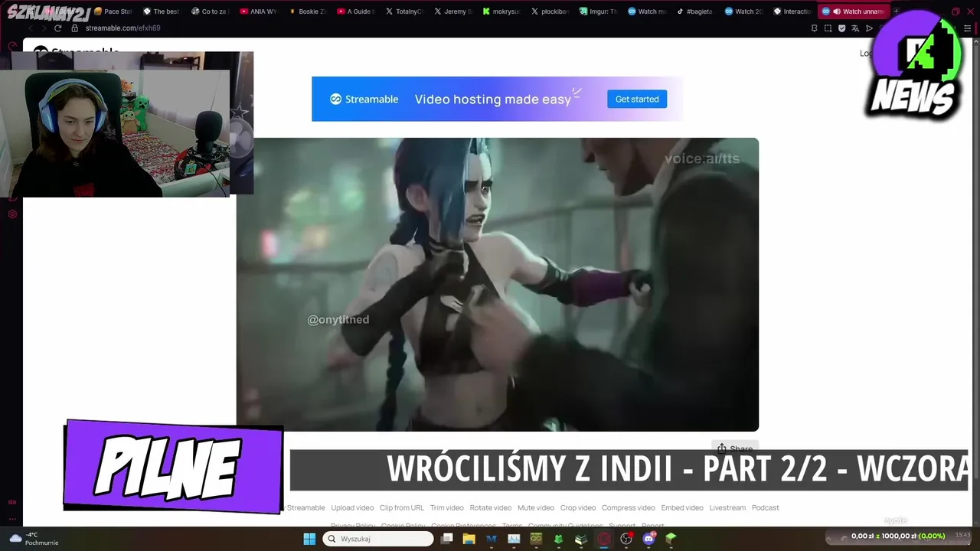Viewport: 980px width, 551px height.
Task: Open Discord from the taskbar
Action: [x=649, y=539]
